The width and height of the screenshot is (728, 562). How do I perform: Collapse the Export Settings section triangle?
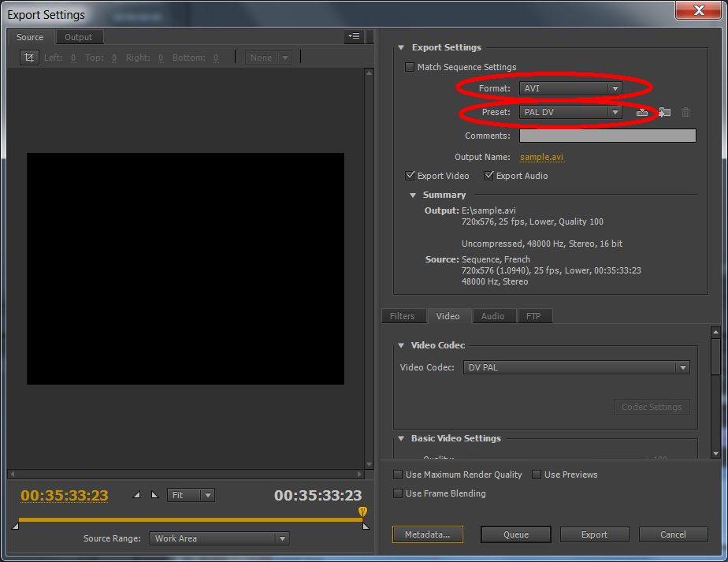pyautogui.click(x=401, y=47)
